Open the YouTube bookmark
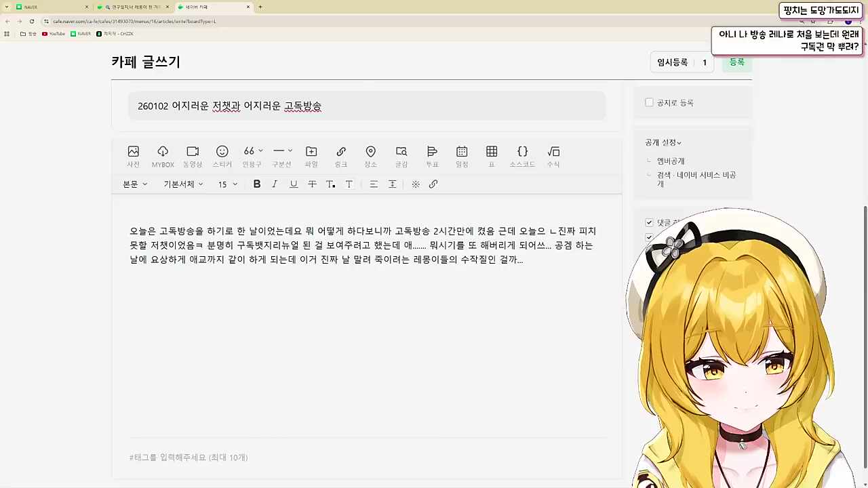868x488 pixels. coord(54,34)
